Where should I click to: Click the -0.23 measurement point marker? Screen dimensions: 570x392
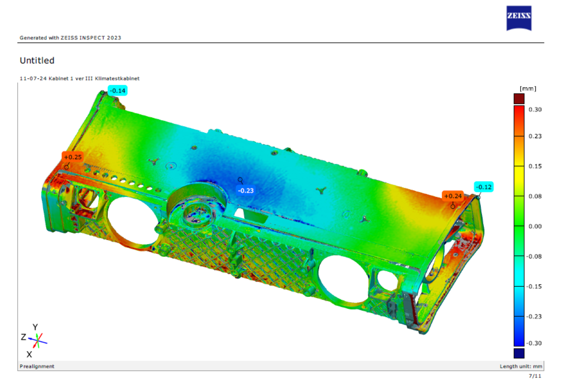240,179
